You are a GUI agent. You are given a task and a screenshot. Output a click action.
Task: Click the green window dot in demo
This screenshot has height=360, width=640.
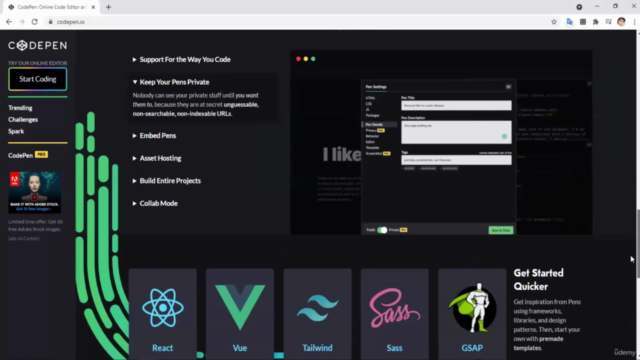point(313,59)
